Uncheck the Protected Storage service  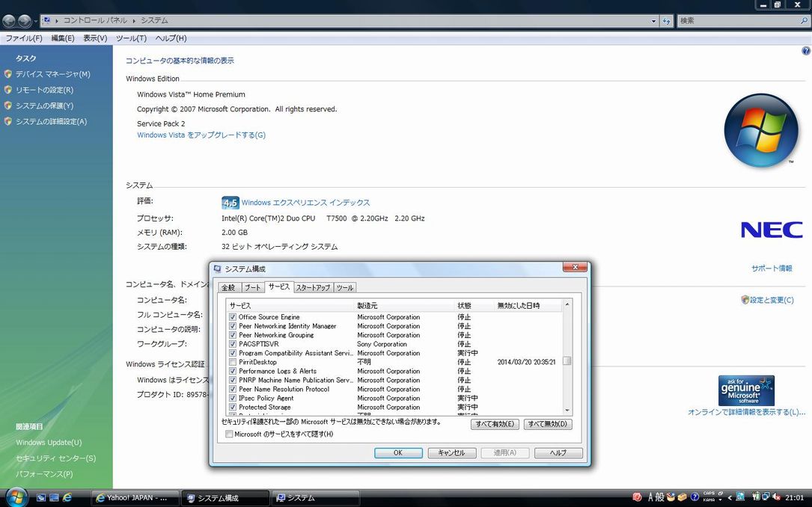click(x=233, y=408)
